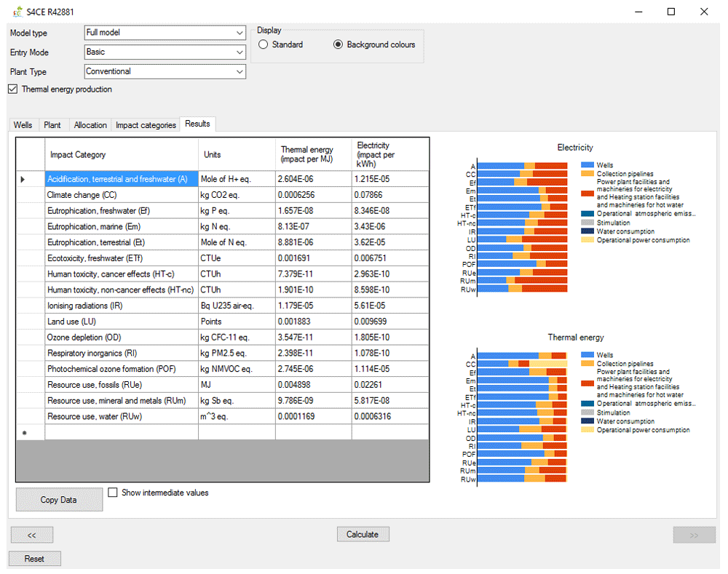Click Water consumption navy swatch in Thermal energy legend
728x574 pixels.
pos(587,421)
